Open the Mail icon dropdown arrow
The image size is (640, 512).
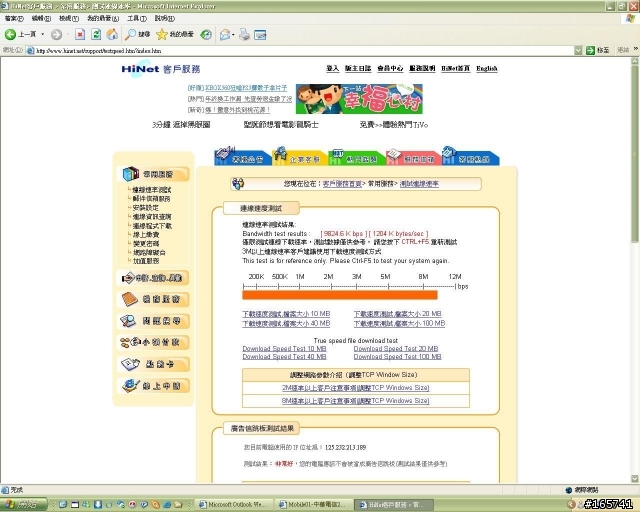coord(233,35)
